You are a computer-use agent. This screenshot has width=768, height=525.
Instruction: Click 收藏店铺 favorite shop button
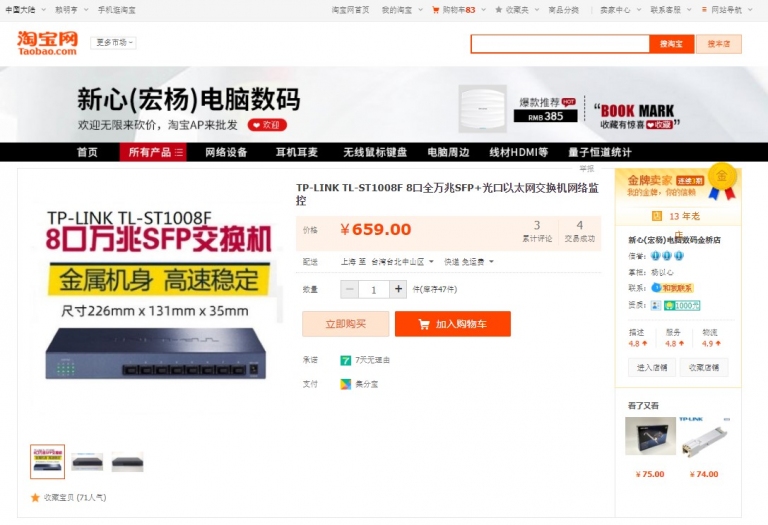[x=704, y=367]
